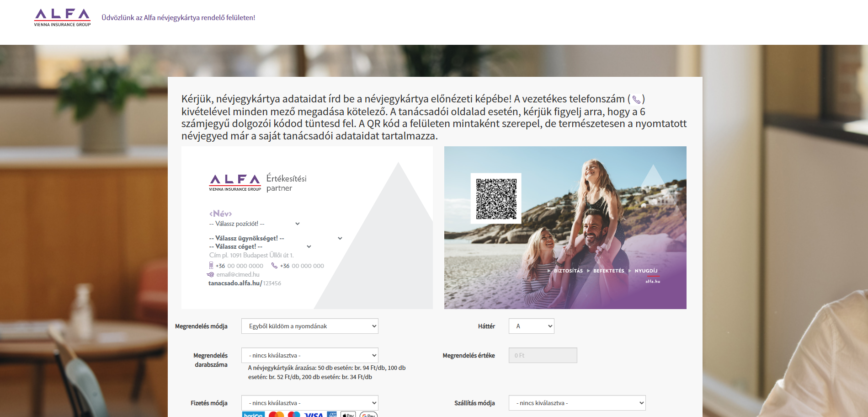The width and height of the screenshot is (868, 417).
Task: Click the 'Értékesítési partner' text on card
Action: point(287,183)
